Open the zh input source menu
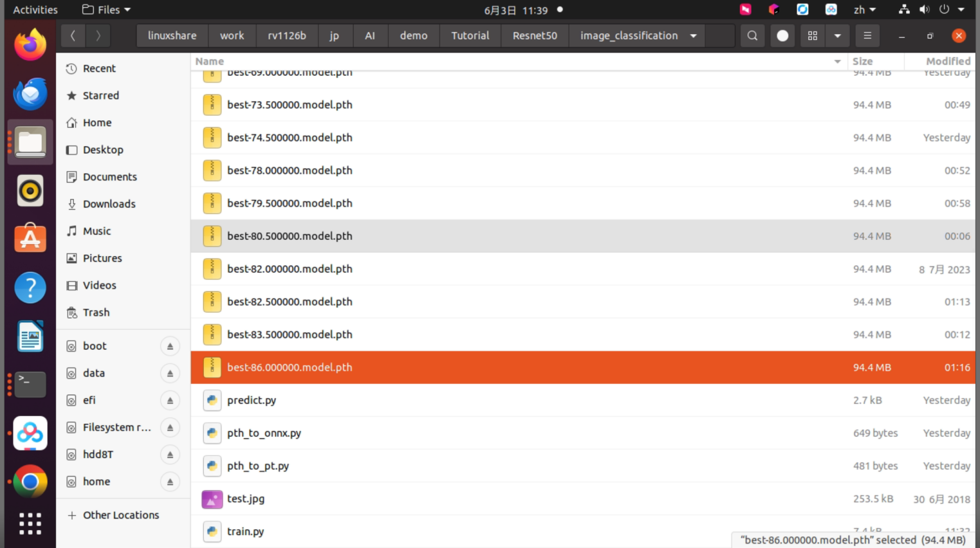The height and width of the screenshot is (548, 980). coord(864,10)
